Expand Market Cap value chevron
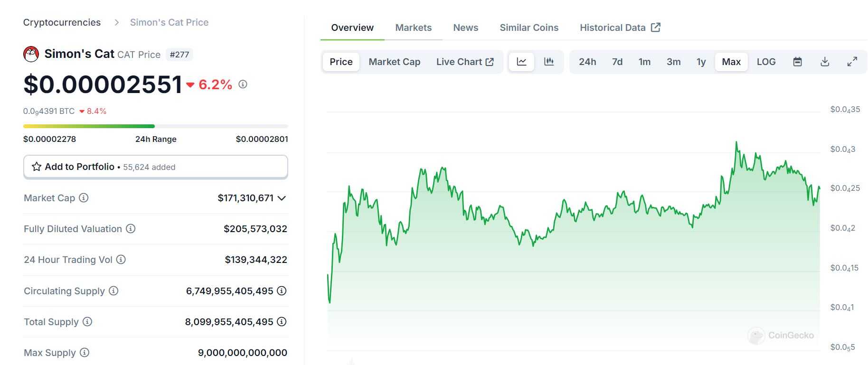The height and width of the screenshot is (365, 868). point(282,198)
